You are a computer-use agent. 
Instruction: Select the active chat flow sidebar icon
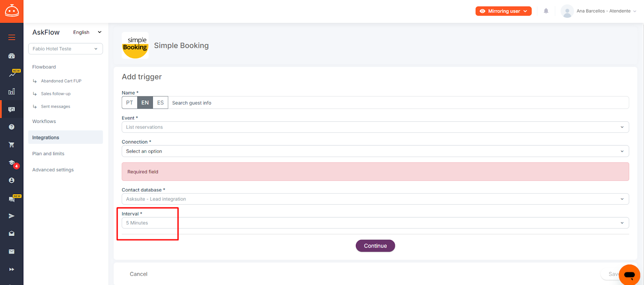tap(12, 109)
